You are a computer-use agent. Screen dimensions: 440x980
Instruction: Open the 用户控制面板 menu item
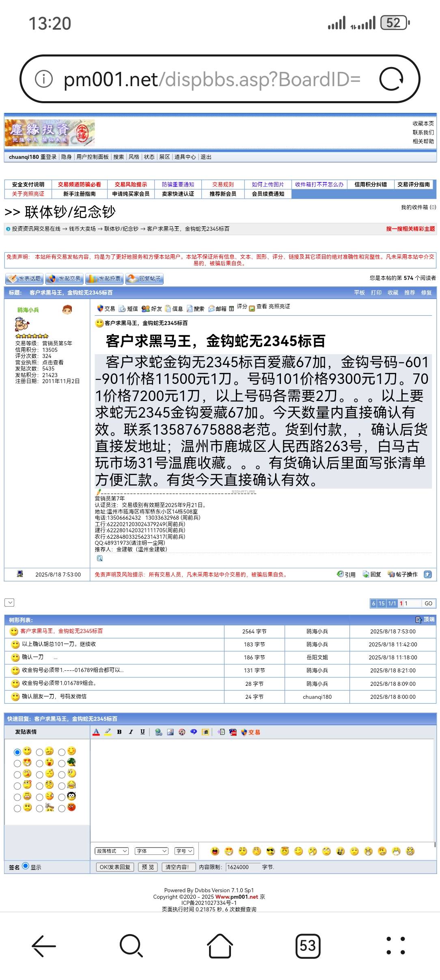click(x=93, y=157)
